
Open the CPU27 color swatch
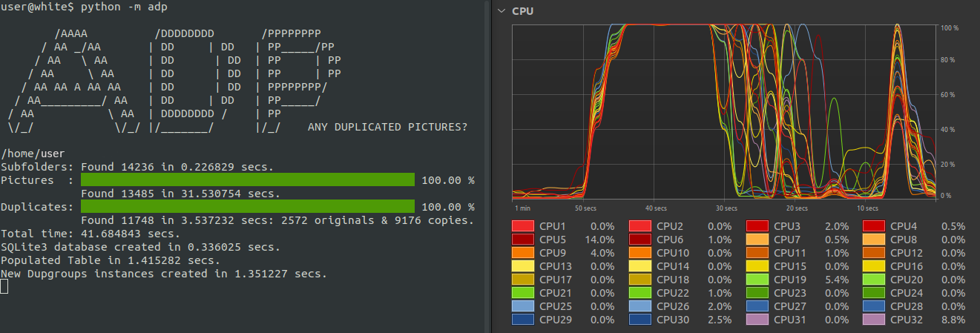pyautogui.click(x=757, y=306)
